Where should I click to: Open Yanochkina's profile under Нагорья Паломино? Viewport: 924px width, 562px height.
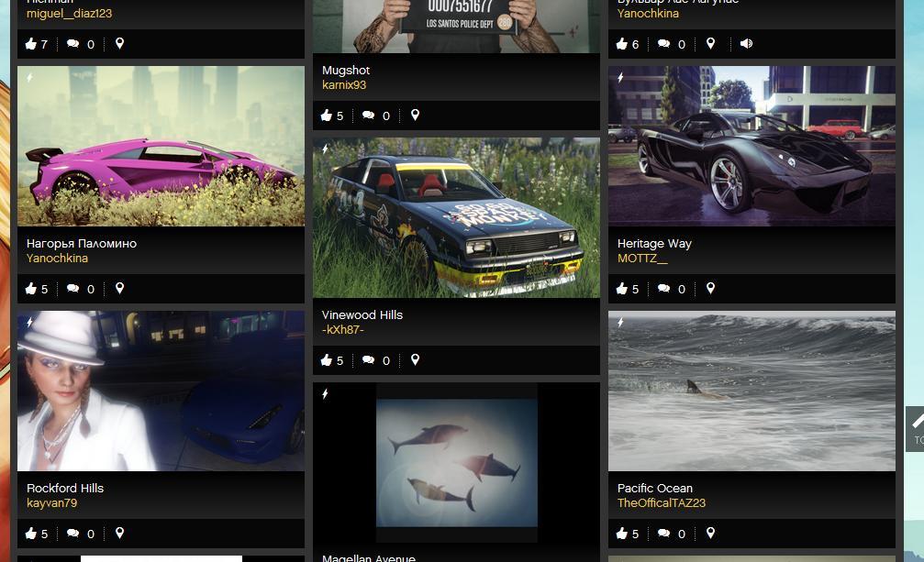(x=57, y=258)
